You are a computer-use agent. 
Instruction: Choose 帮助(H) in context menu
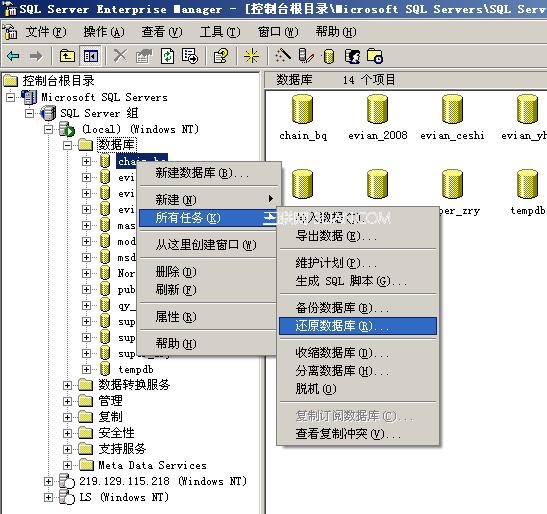click(209, 344)
